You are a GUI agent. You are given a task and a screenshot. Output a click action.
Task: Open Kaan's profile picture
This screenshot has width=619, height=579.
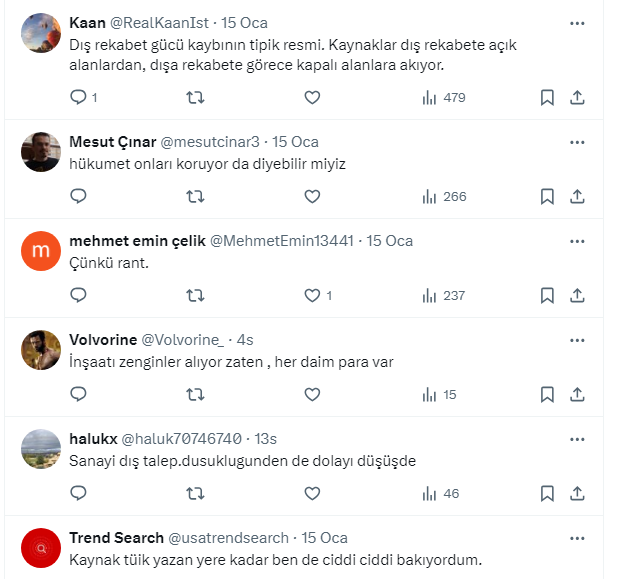[x=40, y=33]
